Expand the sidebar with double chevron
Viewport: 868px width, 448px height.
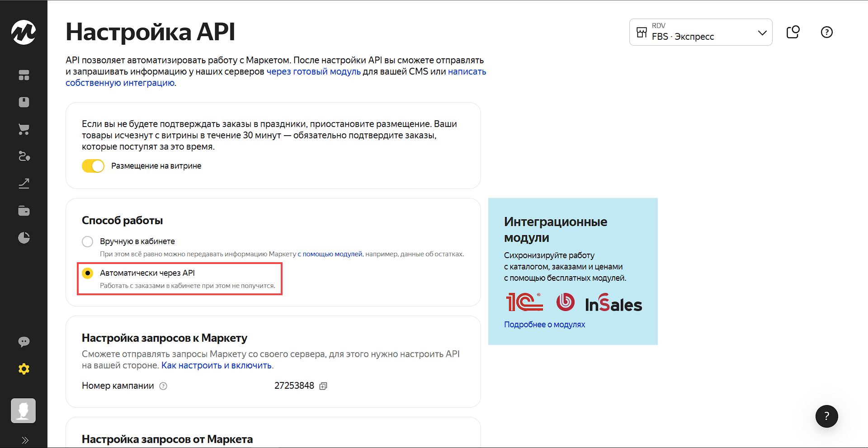pyautogui.click(x=25, y=440)
